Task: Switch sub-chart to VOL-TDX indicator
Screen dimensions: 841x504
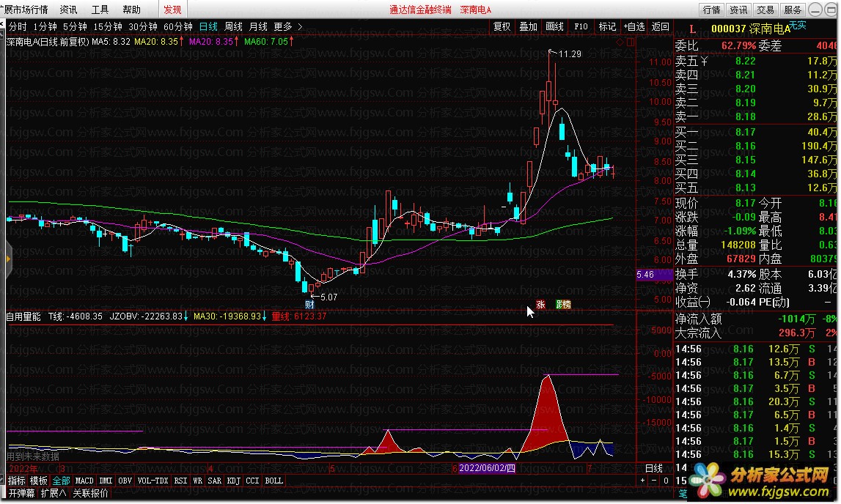Action: click(153, 481)
